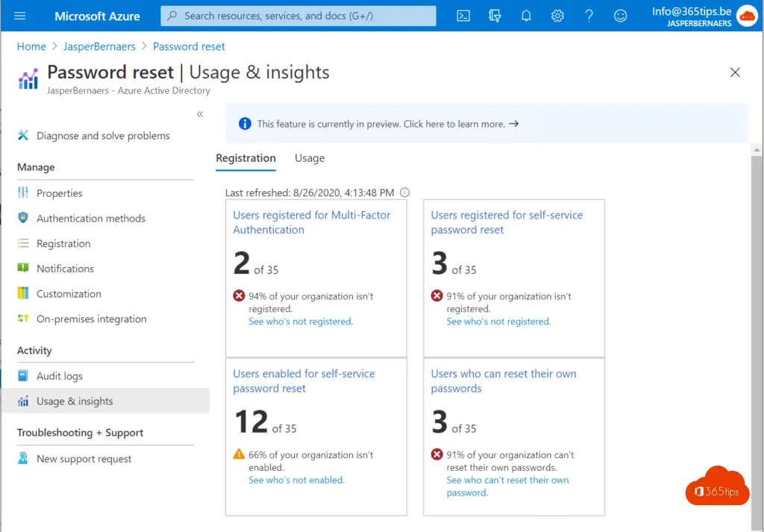See who can't reset their own password

coord(507,486)
